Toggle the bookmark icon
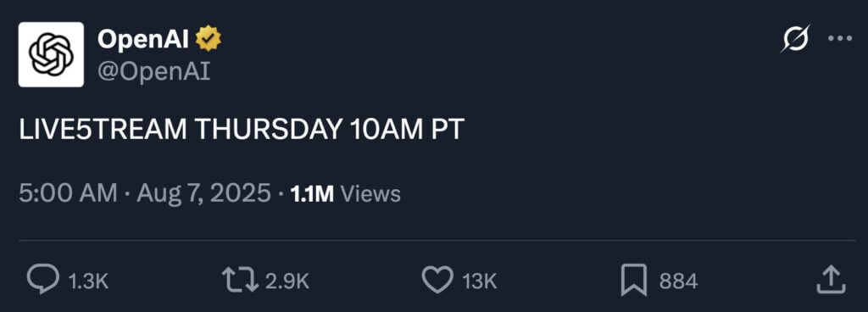The height and width of the screenshot is (312, 868). point(634,281)
